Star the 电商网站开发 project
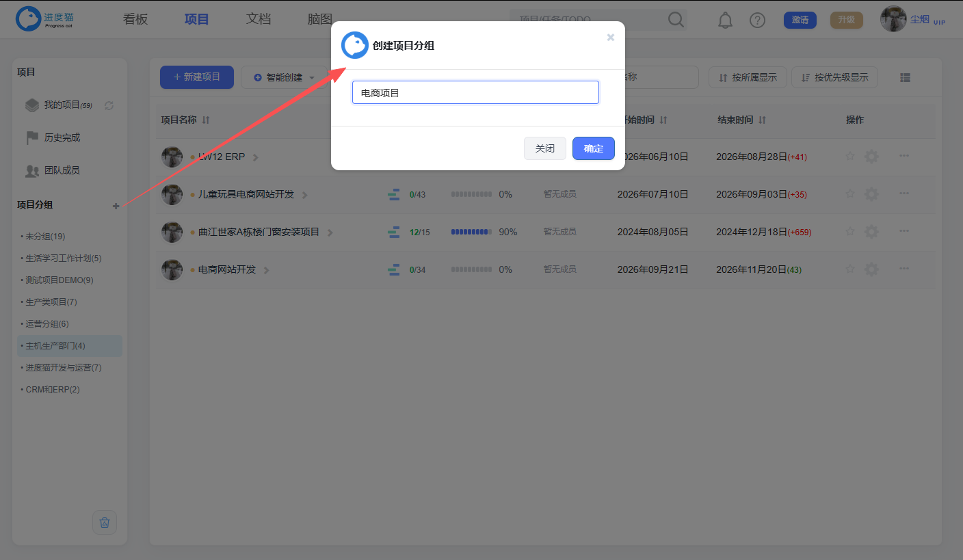 (x=850, y=269)
